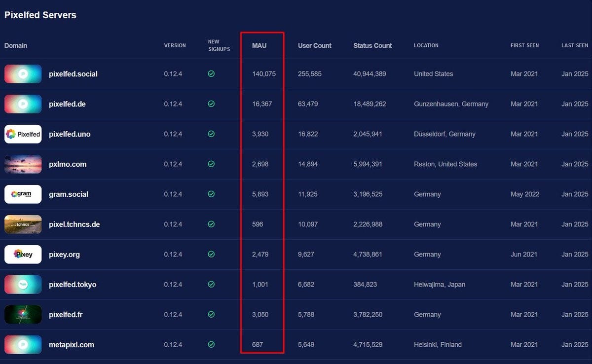The width and height of the screenshot is (592, 364).
Task: Select the first seen date Jun 2021
Action: pyautogui.click(x=524, y=255)
